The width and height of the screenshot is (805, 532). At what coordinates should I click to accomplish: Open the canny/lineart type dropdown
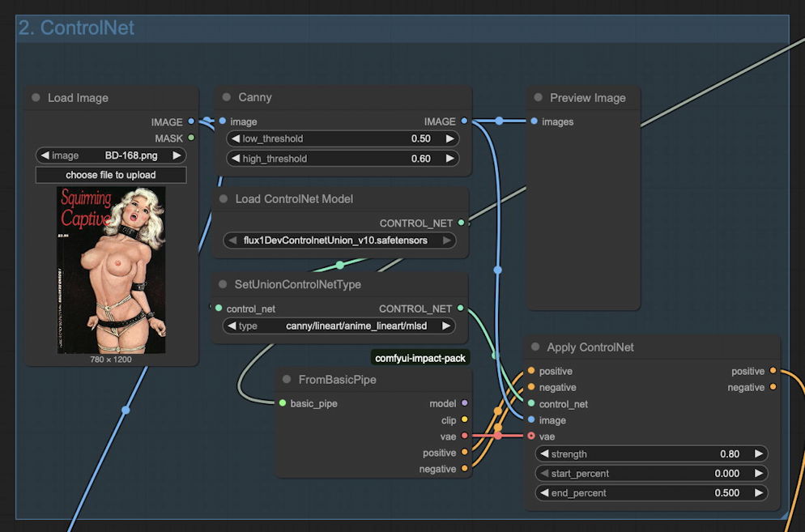(339, 326)
